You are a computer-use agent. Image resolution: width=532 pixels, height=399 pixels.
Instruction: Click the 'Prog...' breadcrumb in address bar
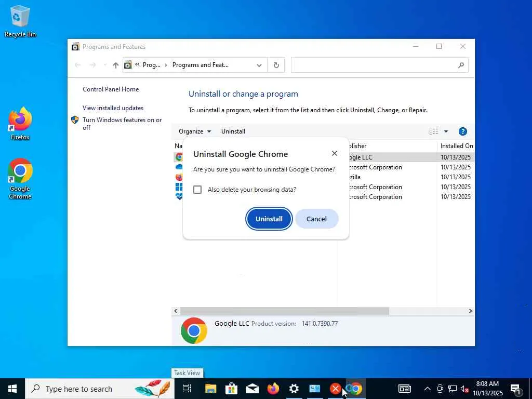click(152, 65)
